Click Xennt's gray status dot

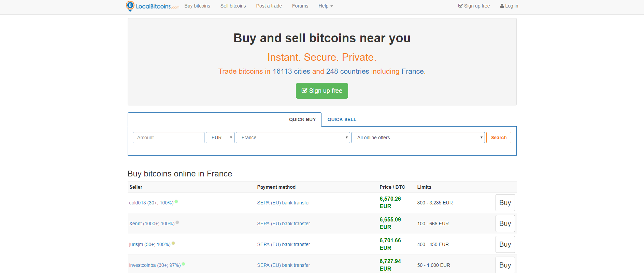177,222
